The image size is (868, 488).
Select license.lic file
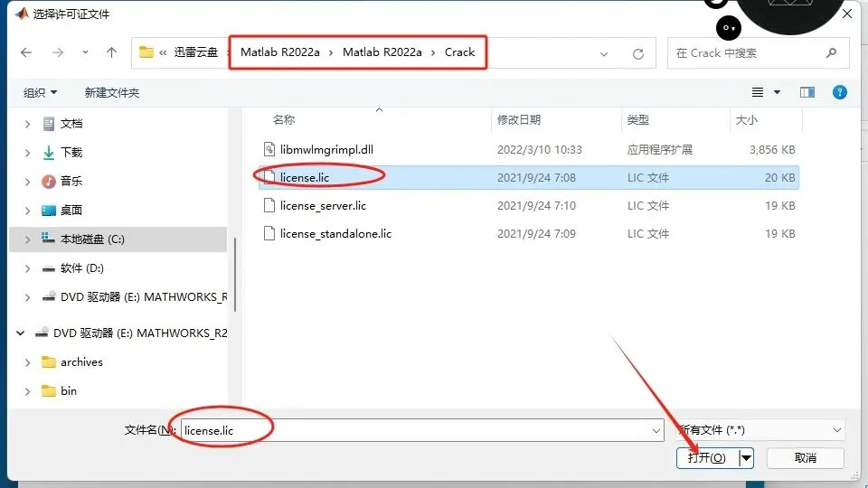click(529, 178)
